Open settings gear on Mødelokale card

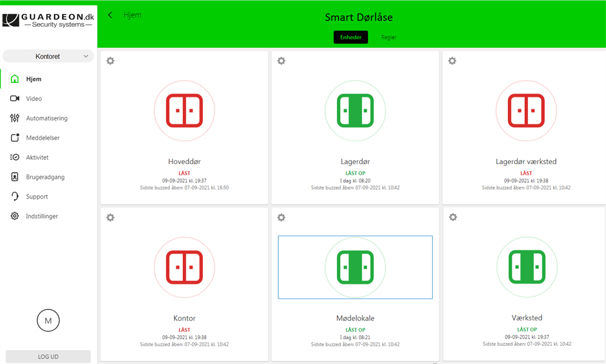coord(281,217)
